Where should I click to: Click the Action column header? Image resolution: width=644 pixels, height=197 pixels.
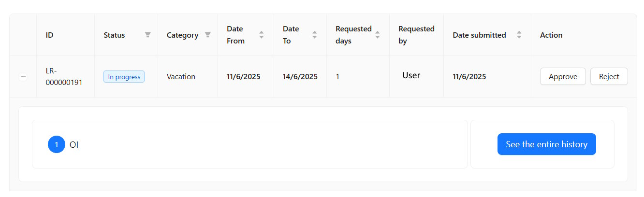click(x=551, y=35)
